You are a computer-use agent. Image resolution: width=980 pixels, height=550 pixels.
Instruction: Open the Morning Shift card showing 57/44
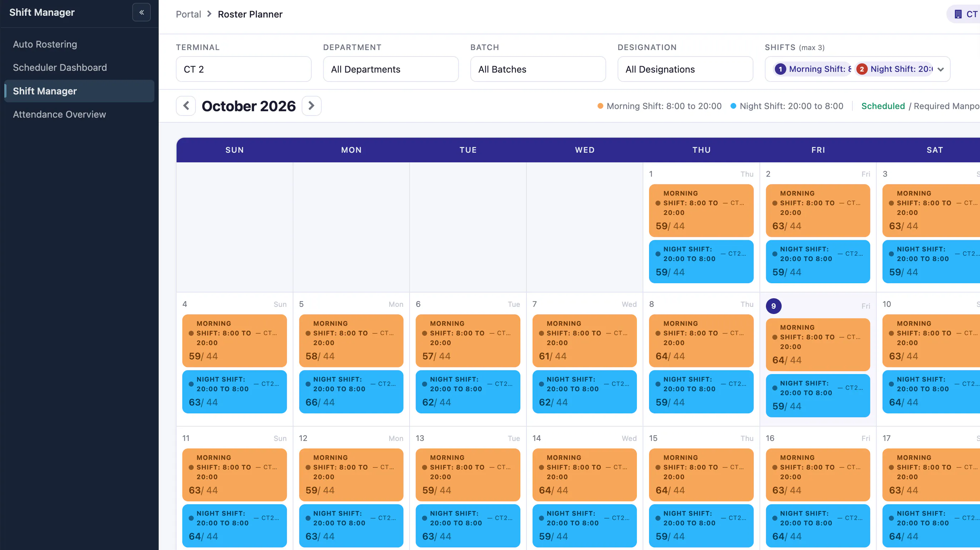pyautogui.click(x=467, y=341)
